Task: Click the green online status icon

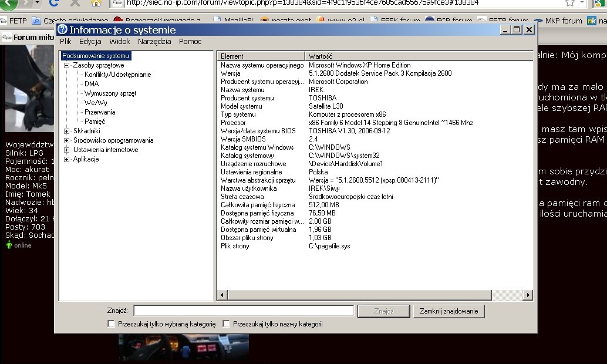Action: (x=9, y=245)
